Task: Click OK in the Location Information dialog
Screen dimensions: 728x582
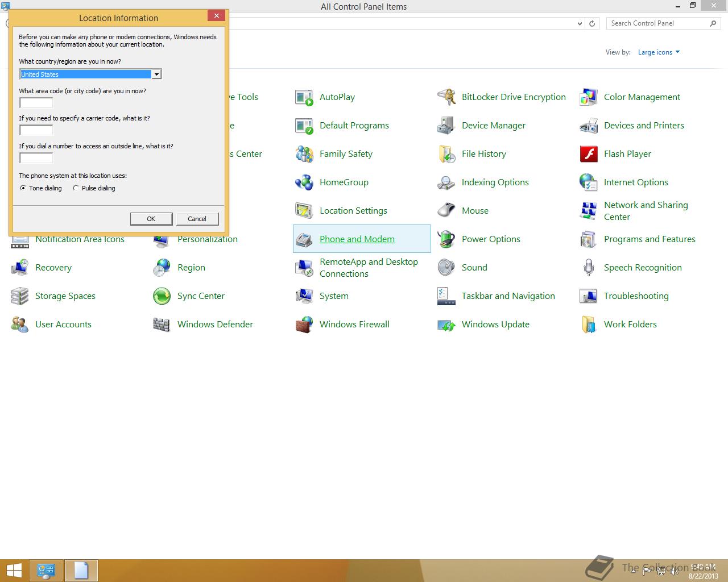Action: click(x=151, y=219)
